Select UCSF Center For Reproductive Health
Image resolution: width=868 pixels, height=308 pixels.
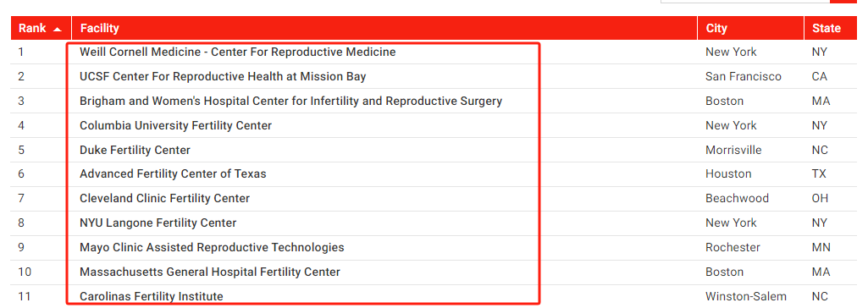[x=223, y=76]
